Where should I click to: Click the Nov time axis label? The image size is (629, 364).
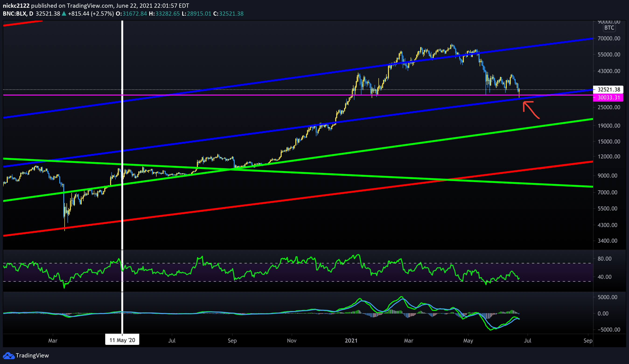[x=292, y=340]
